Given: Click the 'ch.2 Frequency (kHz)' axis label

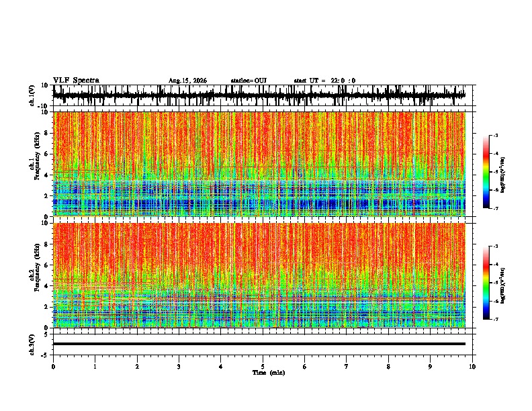Looking at the screenshot, I should [35, 267].
